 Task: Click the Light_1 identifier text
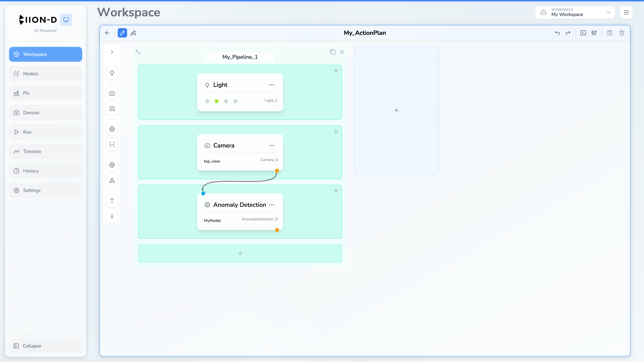point(271,100)
